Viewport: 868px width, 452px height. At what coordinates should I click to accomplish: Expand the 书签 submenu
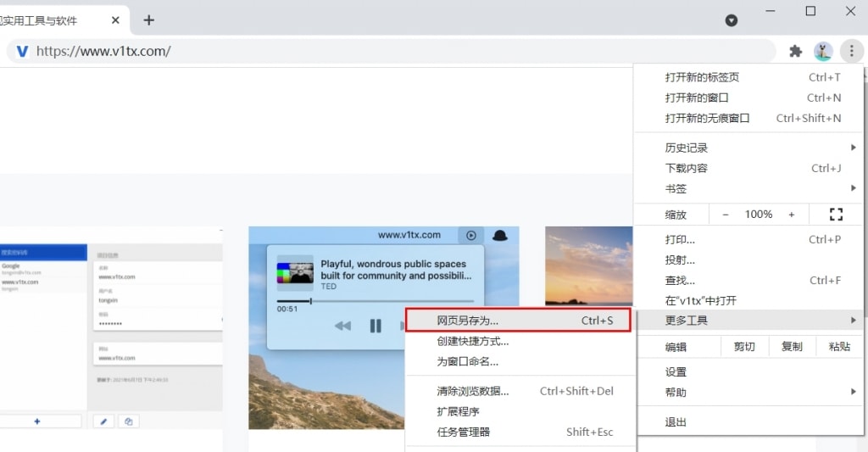pyautogui.click(x=748, y=189)
